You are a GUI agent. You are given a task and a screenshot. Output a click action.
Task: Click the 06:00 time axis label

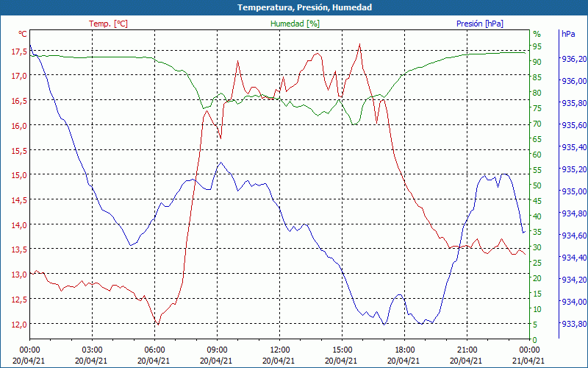(154, 350)
